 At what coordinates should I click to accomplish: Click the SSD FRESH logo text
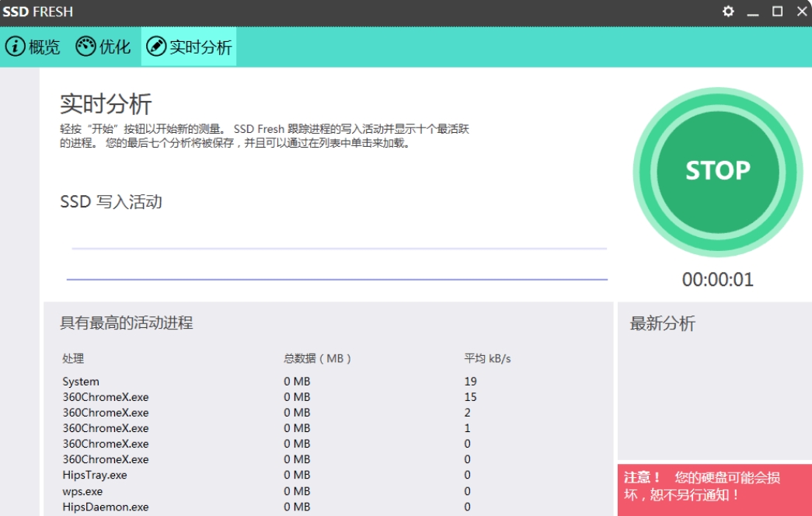click(x=37, y=12)
